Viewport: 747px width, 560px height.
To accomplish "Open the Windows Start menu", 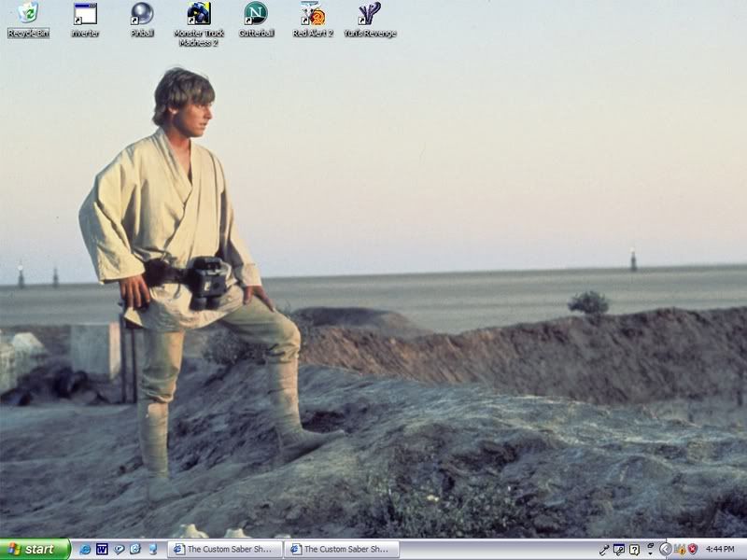I will point(35,550).
